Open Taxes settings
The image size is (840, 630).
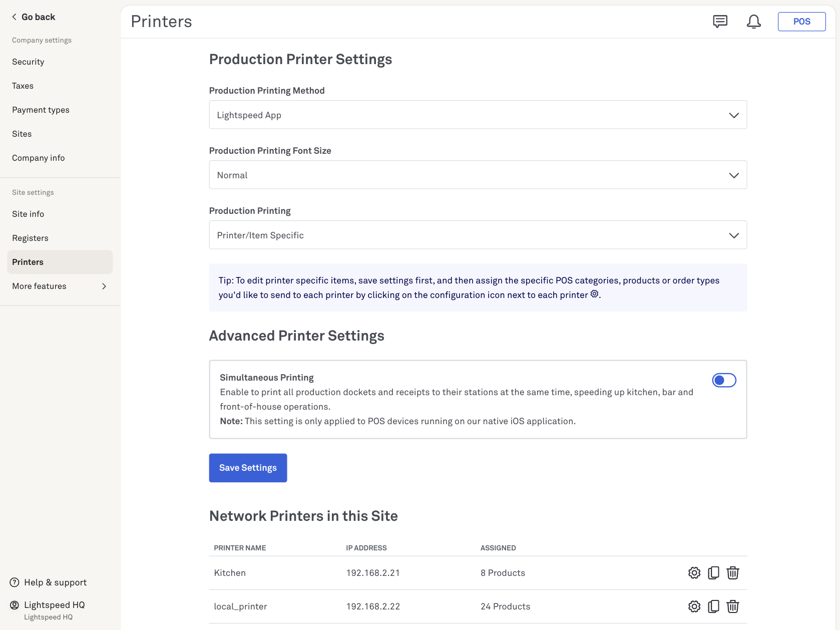(23, 86)
